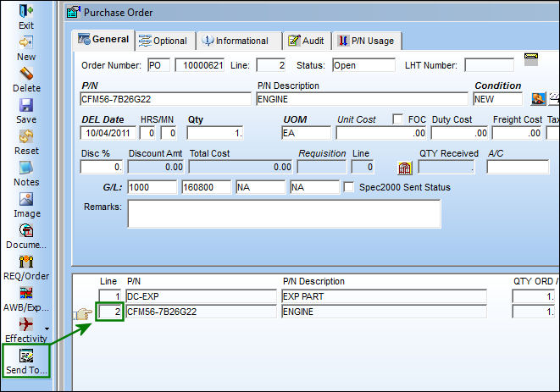
Task: Click the LHT Number field
Action: click(490, 65)
